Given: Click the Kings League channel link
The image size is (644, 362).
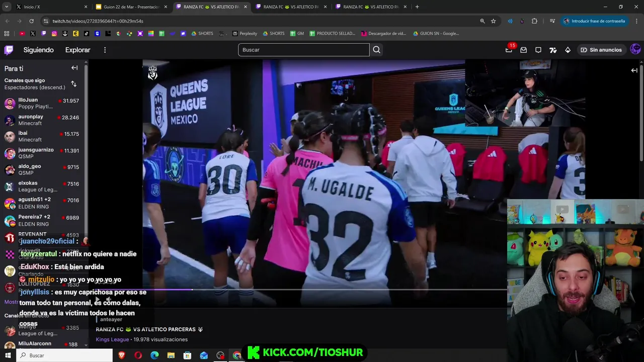Looking at the screenshot, I should [x=112, y=339].
